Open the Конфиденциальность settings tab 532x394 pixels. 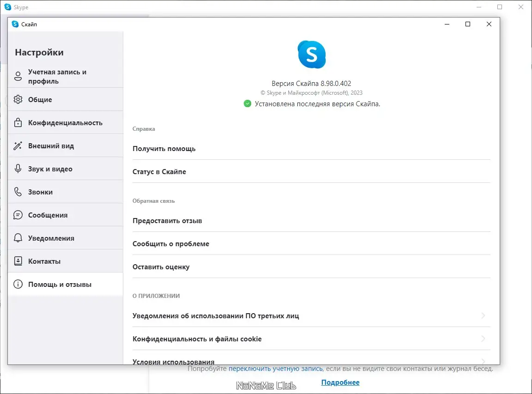click(66, 122)
